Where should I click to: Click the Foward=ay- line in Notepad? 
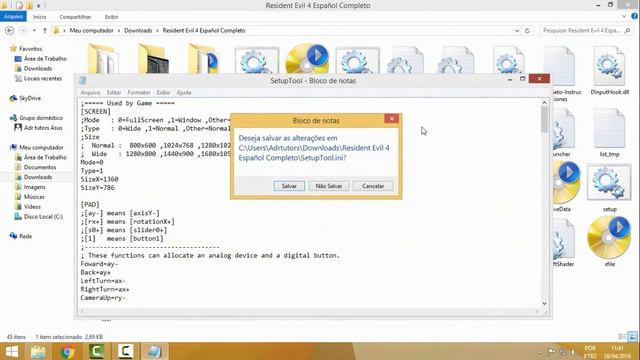(99, 264)
